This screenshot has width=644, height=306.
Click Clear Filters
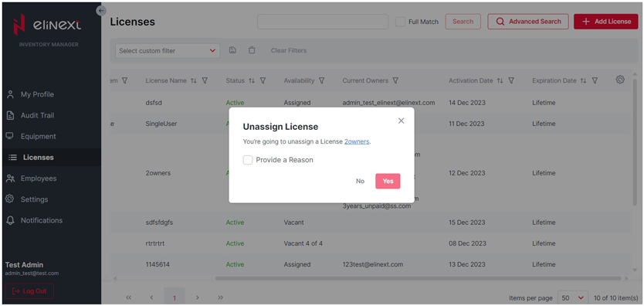pos(289,50)
